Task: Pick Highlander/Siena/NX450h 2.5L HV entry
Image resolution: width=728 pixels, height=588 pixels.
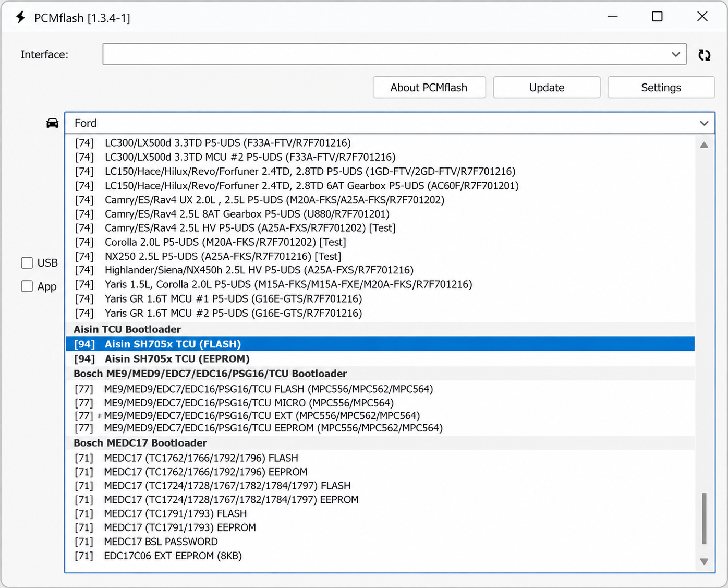Action: click(380, 270)
